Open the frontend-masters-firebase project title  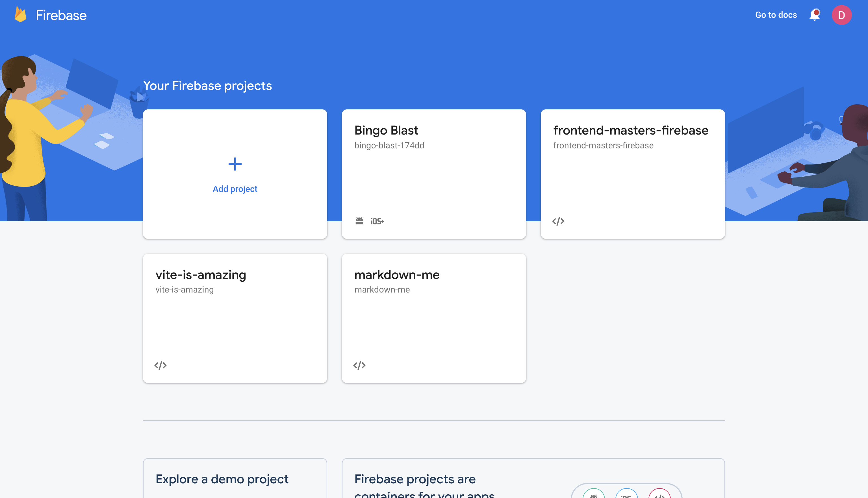(631, 130)
